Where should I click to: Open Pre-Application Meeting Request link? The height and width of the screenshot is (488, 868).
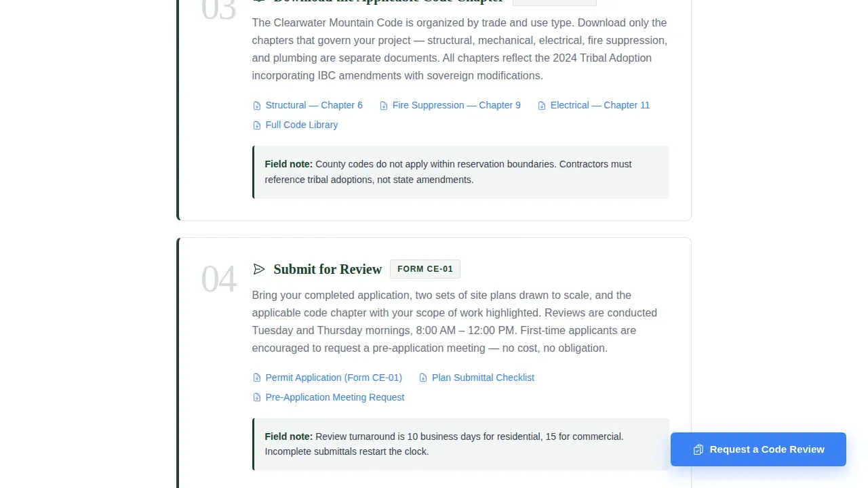pos(335,397)
